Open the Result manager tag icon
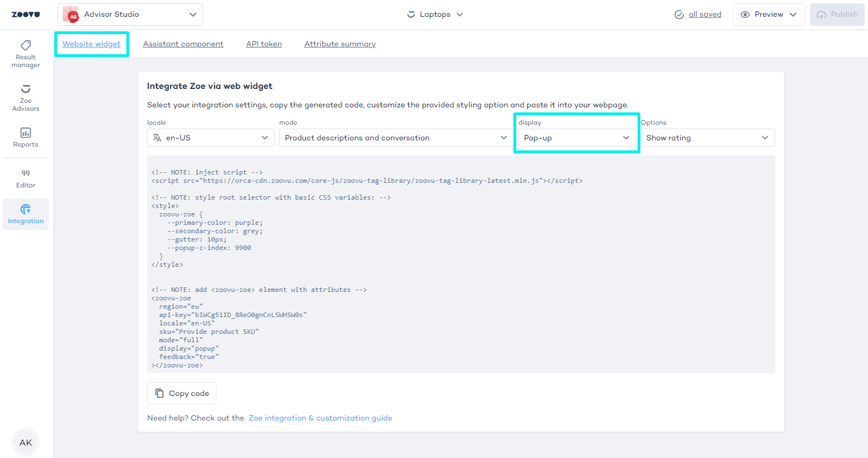The height and width of the screenshot is (458, 868). pyautogui.click(x=26, y=45)
